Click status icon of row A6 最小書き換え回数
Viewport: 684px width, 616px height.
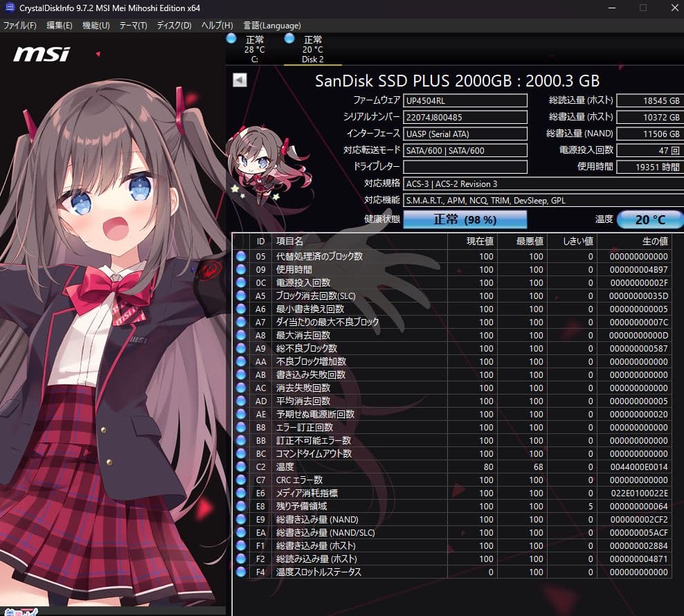pyautogui.click(x=241, y=309)
